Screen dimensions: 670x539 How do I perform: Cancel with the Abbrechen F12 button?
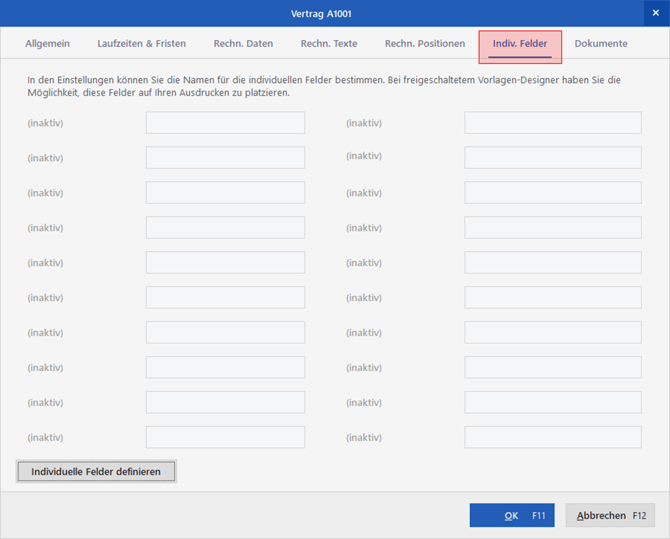[x=610, y=515]
